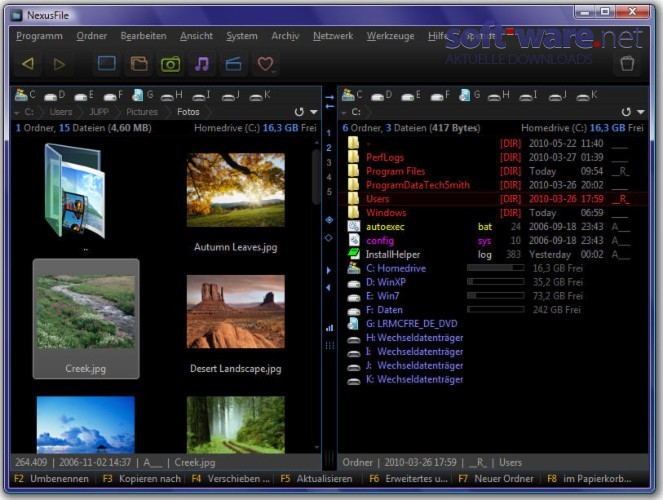Open the Werkzeuge menu
The height and width of the screenshot is (500, 663).
pos(390,36)
